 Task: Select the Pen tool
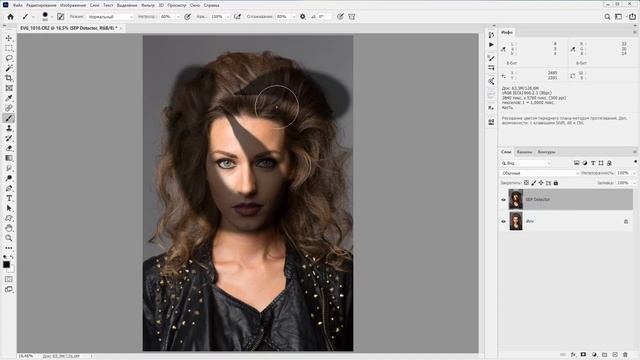(9, 188)
